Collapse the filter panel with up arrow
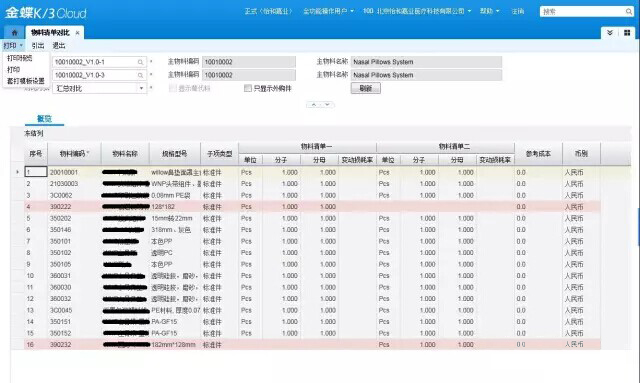640x383 pixels. point(313,105)
